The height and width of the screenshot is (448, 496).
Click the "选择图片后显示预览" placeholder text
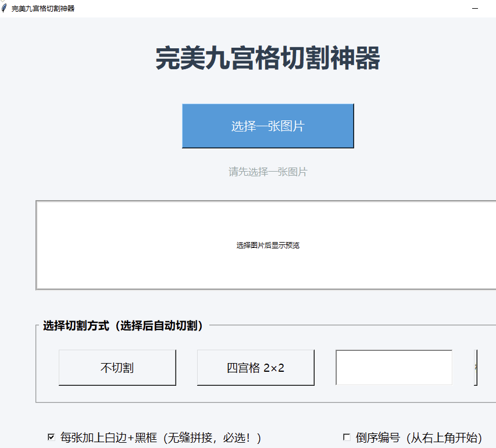click(x=267, y=245)
